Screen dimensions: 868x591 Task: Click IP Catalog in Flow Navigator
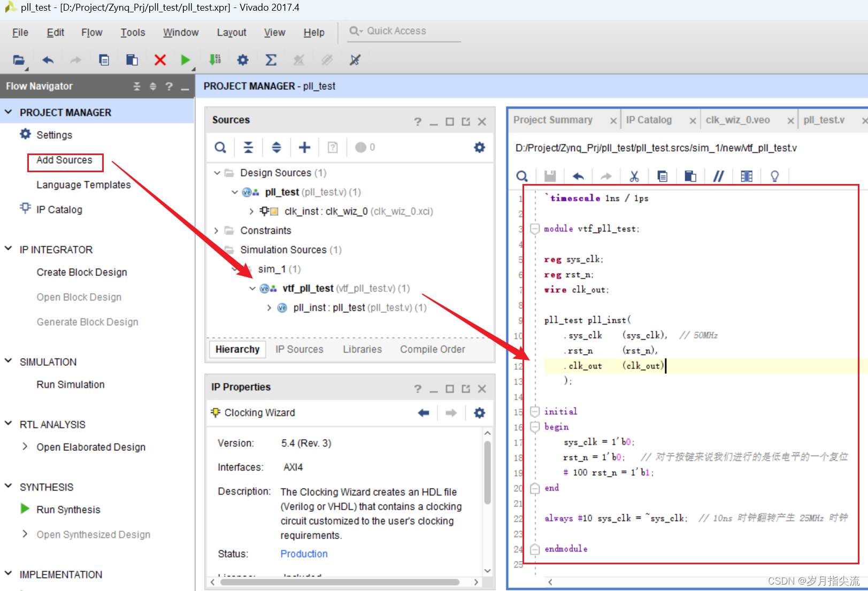click(x=59, y=210)
